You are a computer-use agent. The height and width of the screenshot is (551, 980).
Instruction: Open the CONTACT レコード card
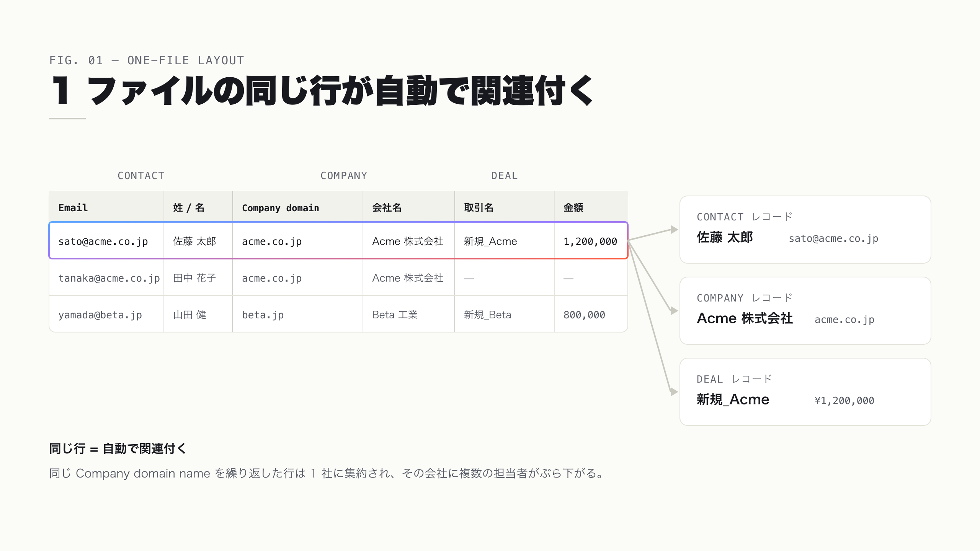pos(805,230)
